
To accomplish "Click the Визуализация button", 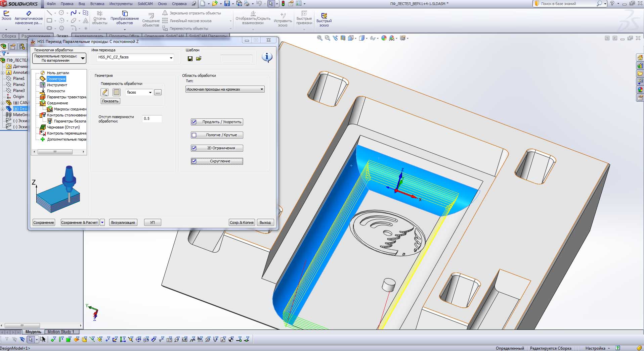I will pyautogui.click(x=123, y=222).
